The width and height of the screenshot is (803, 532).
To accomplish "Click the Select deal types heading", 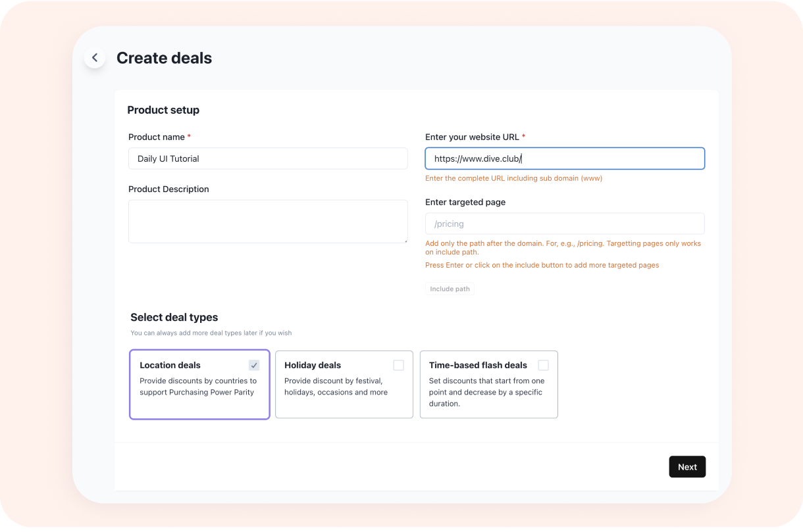I will coord(174,317).
